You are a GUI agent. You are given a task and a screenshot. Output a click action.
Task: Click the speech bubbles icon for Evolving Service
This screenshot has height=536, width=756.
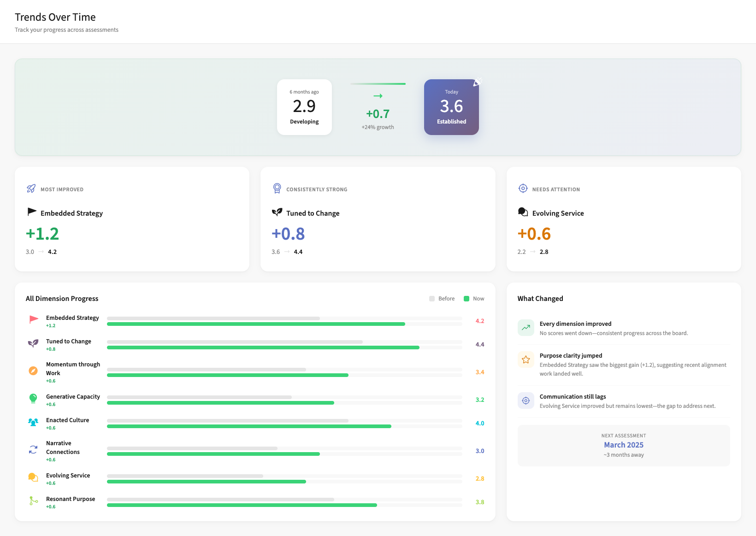32,477
